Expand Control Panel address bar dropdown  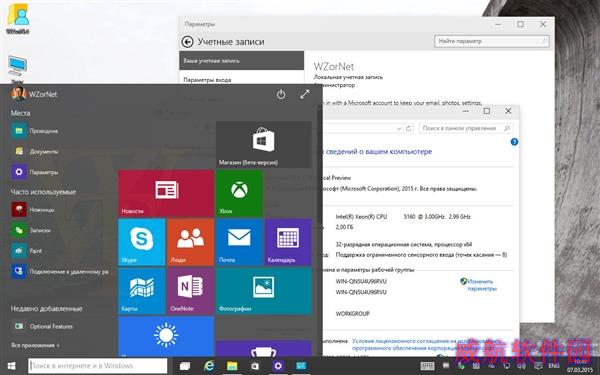(399, 129)
